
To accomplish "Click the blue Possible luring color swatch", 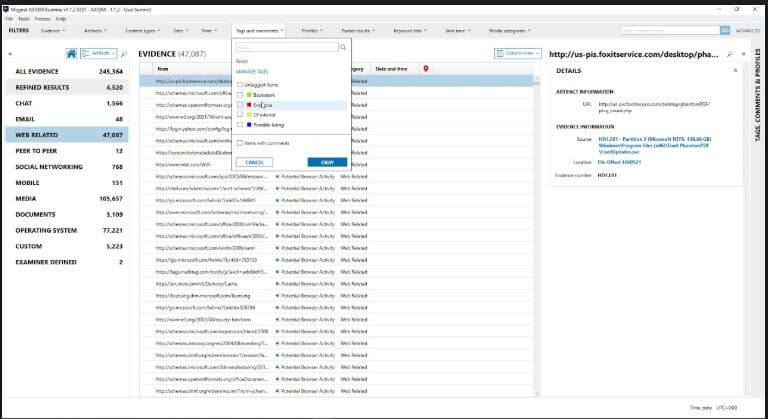I will tap(249, 125).
